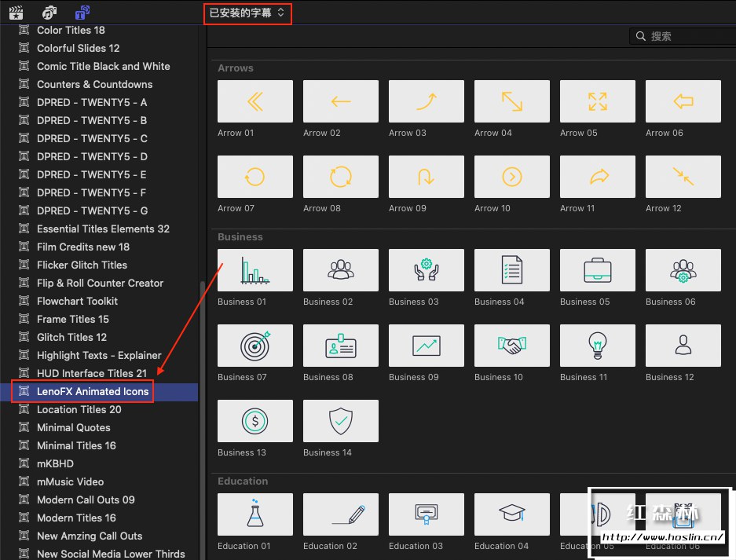The image size is (736, 560).
Task: Select the Education 01 flask icon
Action: coord(254,514)
